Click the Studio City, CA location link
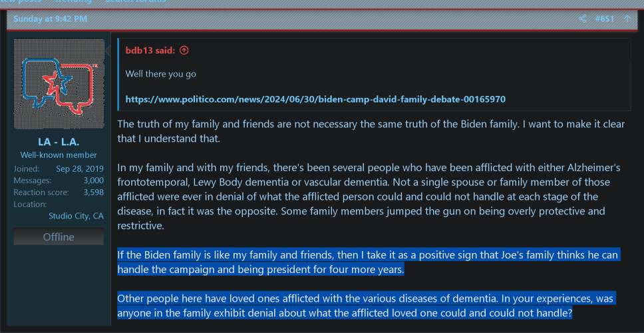The image size is (644, 333). click(x=76, y=216)
